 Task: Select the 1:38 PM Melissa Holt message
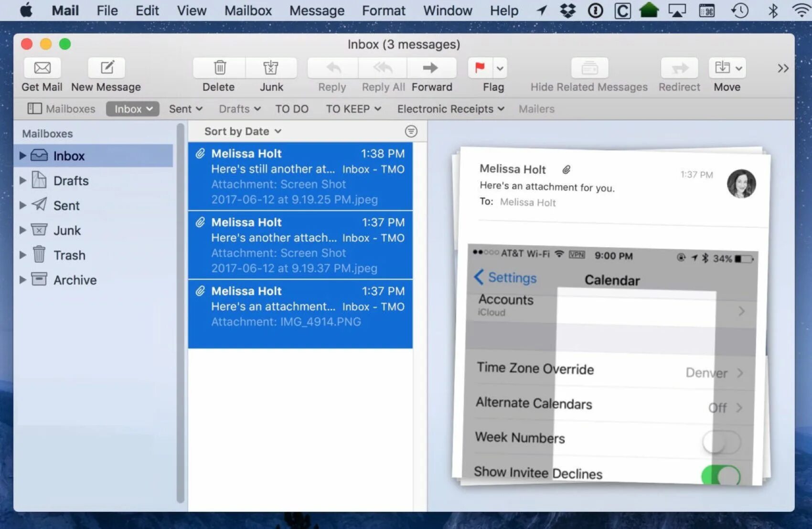pyautogui.click(x=300, y=176)
